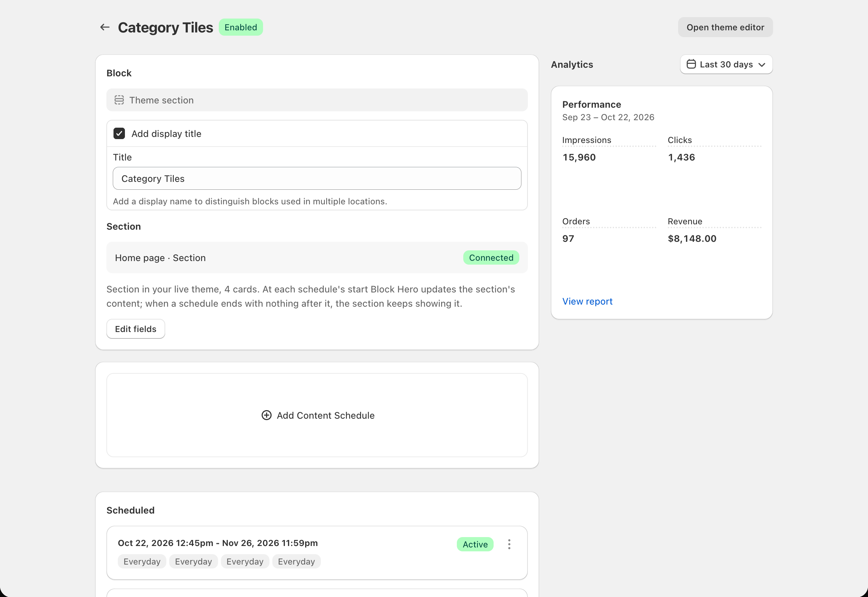
Task: Click the 15,960 impressions value
Action: tap(579, 157)
